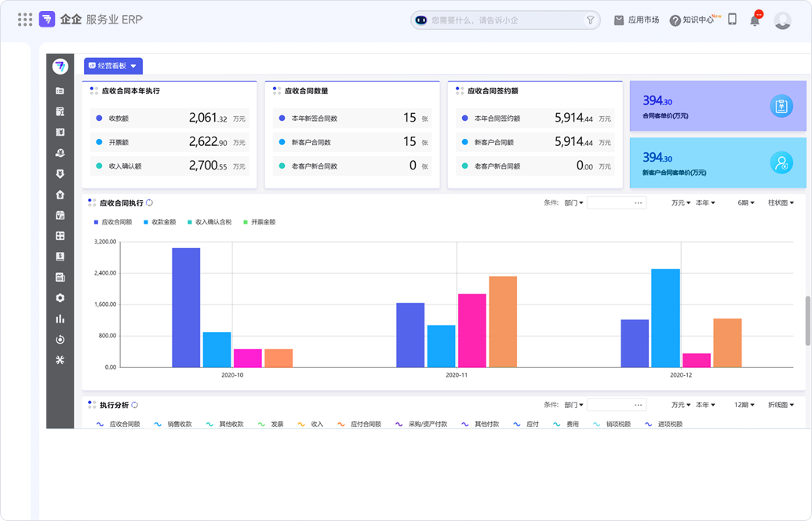This screenshot has width=812, height=521.
Task: Click the search box asking 小企
Action: click(502, 20)
